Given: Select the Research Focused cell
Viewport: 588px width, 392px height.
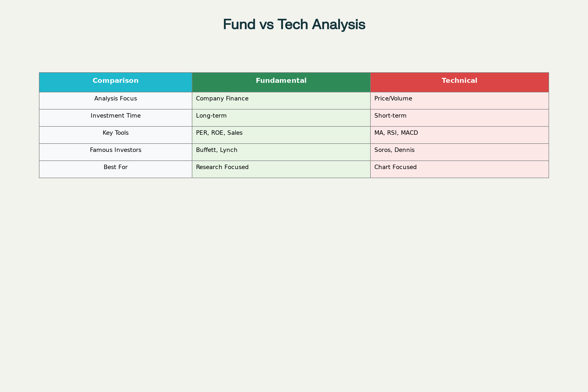Looking at the screenshot, I should point(281,169).
